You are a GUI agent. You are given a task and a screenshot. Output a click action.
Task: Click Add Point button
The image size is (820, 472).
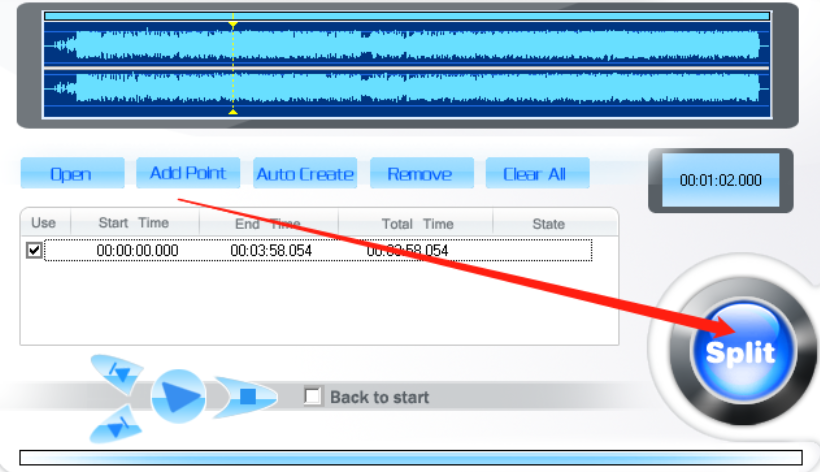(x=188, y=172)
